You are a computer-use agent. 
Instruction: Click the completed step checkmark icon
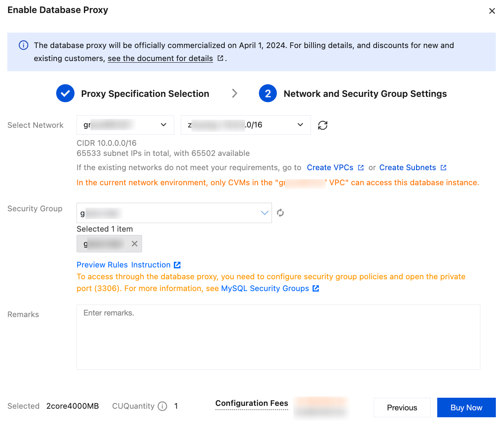click(x=65, y=94)
